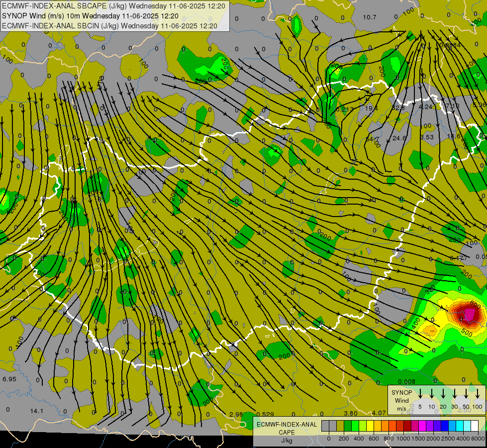Click the 50 m/s wind arrow in legend
487x448 pixels.
point(466,394)
